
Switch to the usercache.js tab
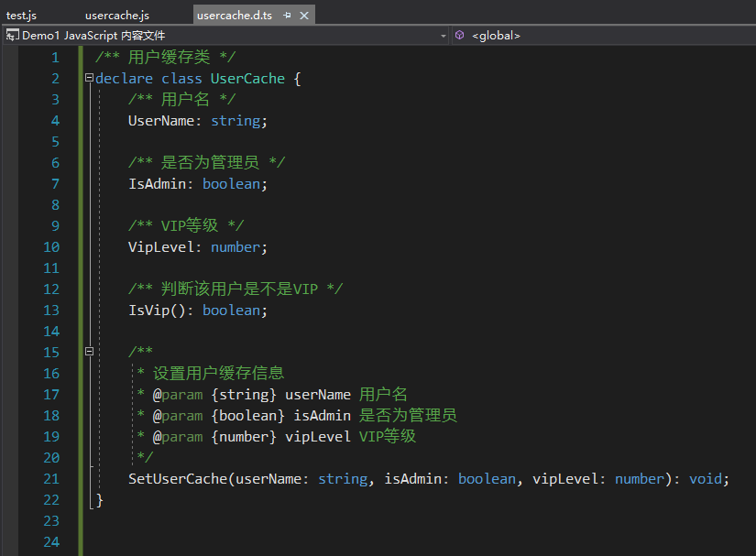tap(116, 16)
